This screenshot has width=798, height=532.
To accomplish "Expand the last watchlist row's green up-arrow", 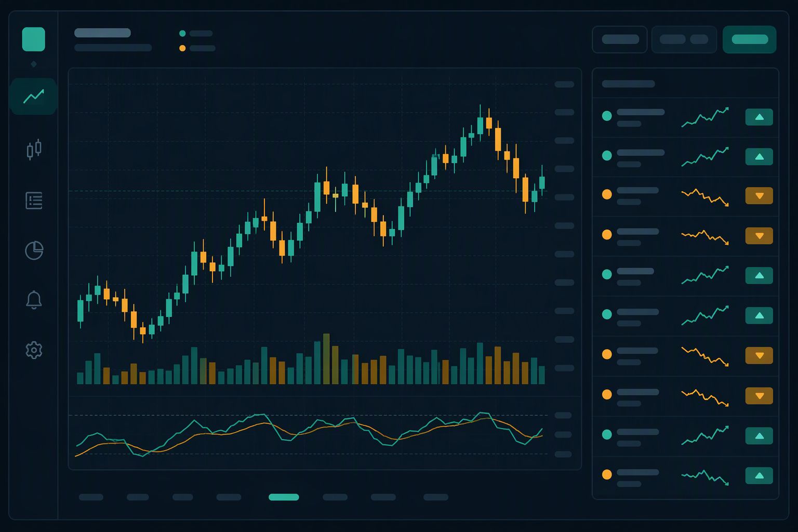I will [x=759, y=475].
